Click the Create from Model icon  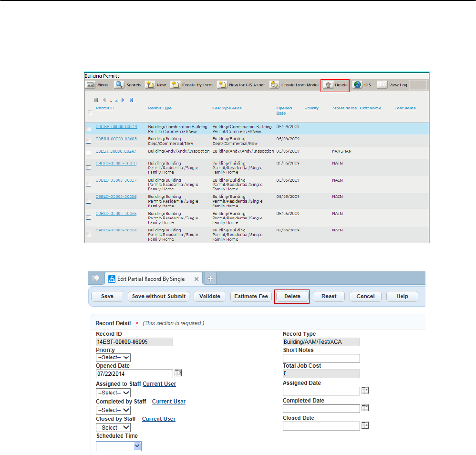[x=274, y=84]
